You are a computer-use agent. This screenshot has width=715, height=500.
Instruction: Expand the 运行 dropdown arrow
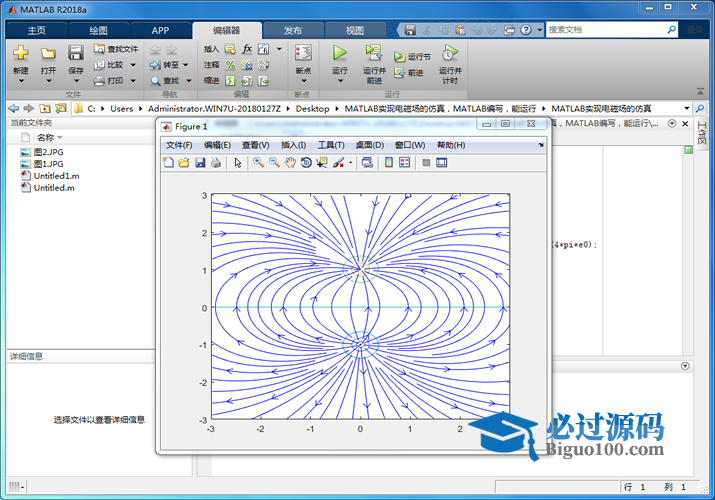(x=340, y=81)
